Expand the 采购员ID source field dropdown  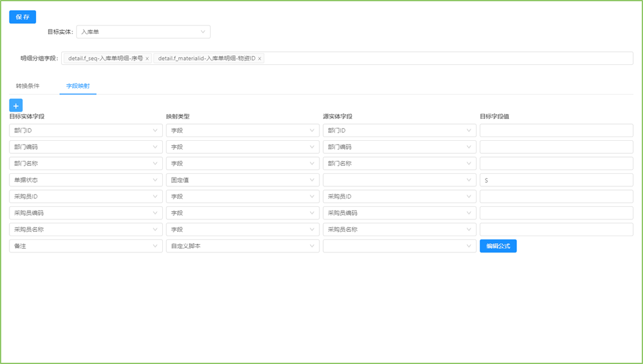pyautogui.click(x=399, y=196)
